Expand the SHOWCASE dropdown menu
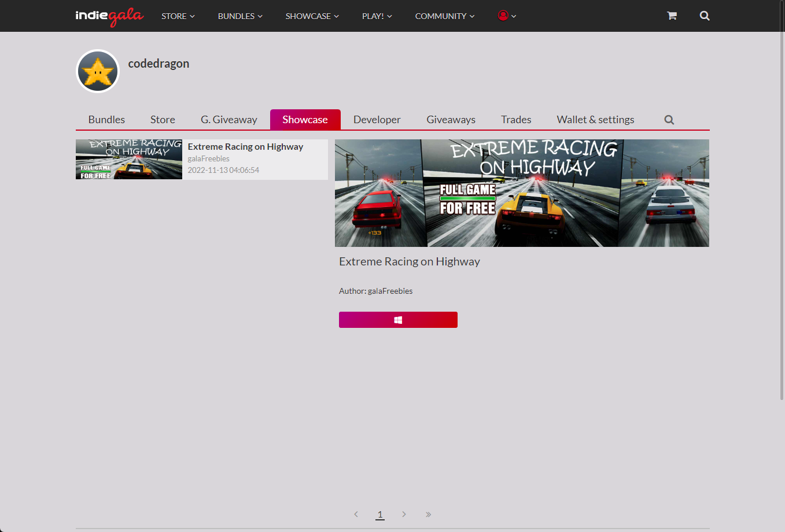The height and width of the screenshot is (532, 785). pyautogui.click(x=312, y=16)
